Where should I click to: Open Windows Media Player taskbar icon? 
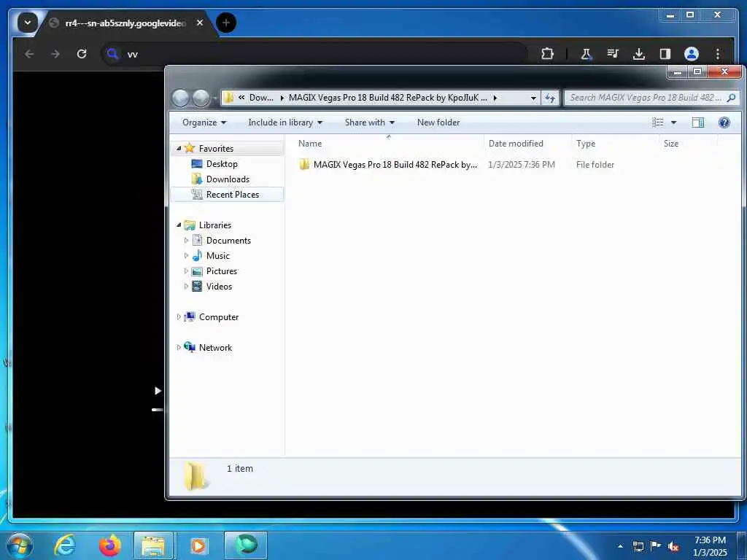tap(198, 545)
